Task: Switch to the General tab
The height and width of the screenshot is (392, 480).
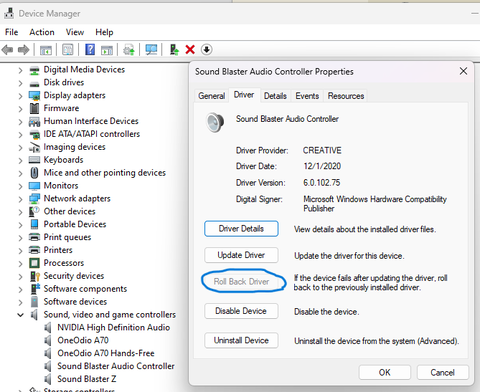Action: click(x=211, y=96)
